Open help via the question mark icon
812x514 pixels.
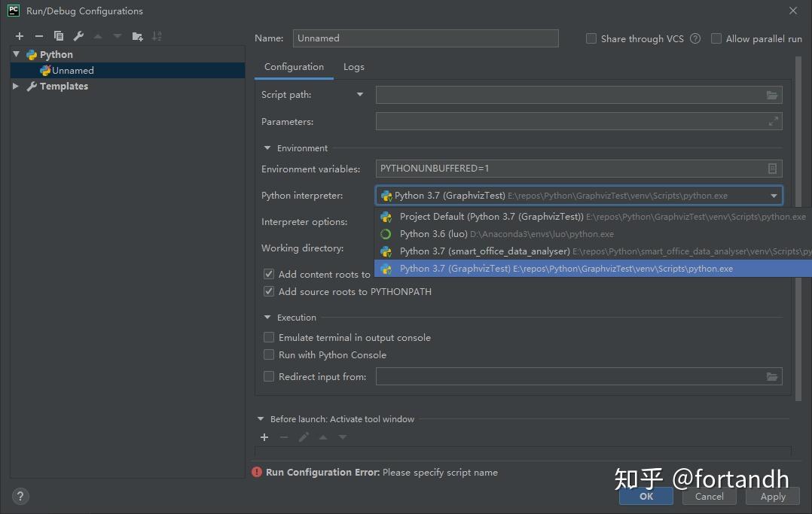(20, 496)
